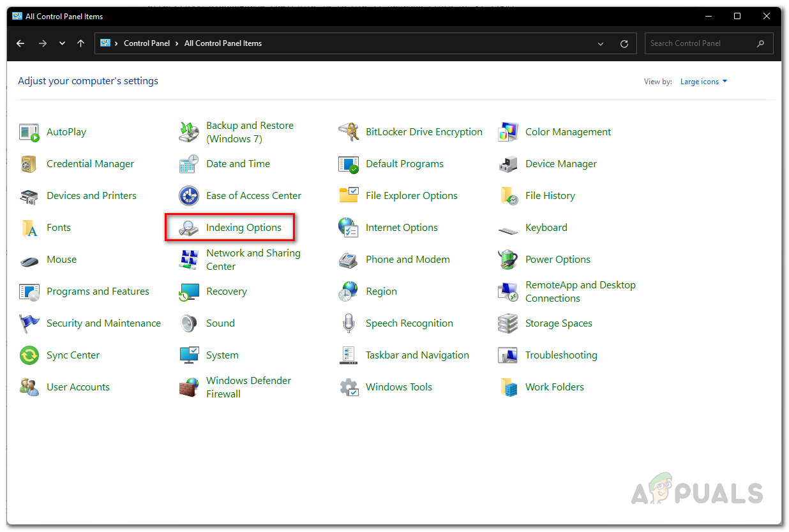Open the Ease of Access Center icon
Screen dimensions: 789x532
coord(189,196)
